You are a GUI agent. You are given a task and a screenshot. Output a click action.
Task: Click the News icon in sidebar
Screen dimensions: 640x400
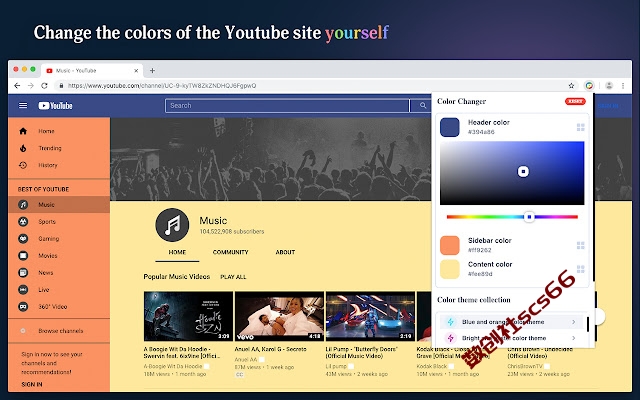click(x=23, y=273)
